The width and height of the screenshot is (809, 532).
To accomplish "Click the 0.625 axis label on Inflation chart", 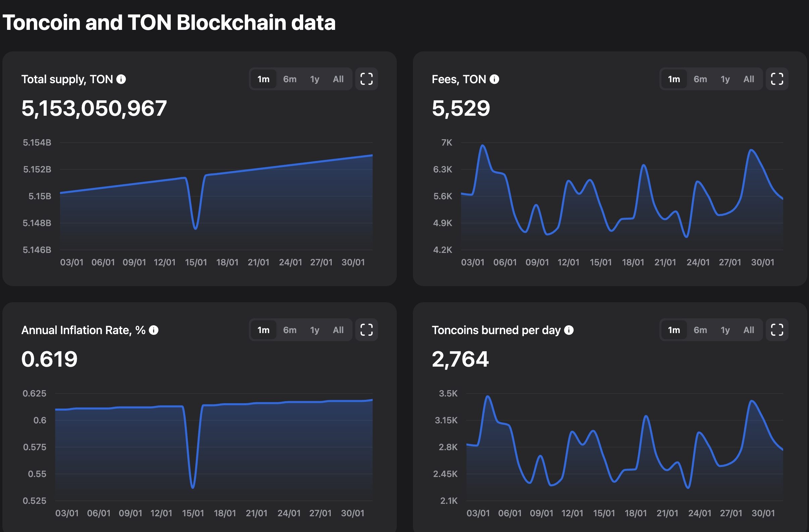I will pos(34,393).
